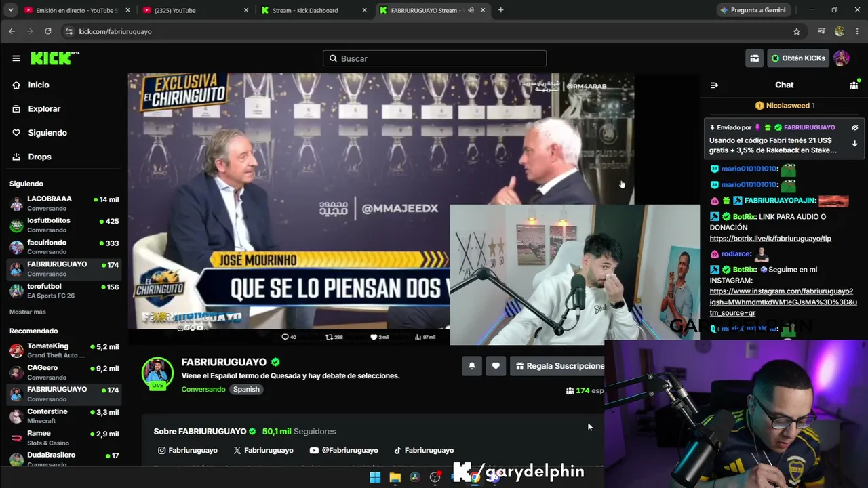
Task: Expand followed channels with Mostrar más
Action: (28, 312)
